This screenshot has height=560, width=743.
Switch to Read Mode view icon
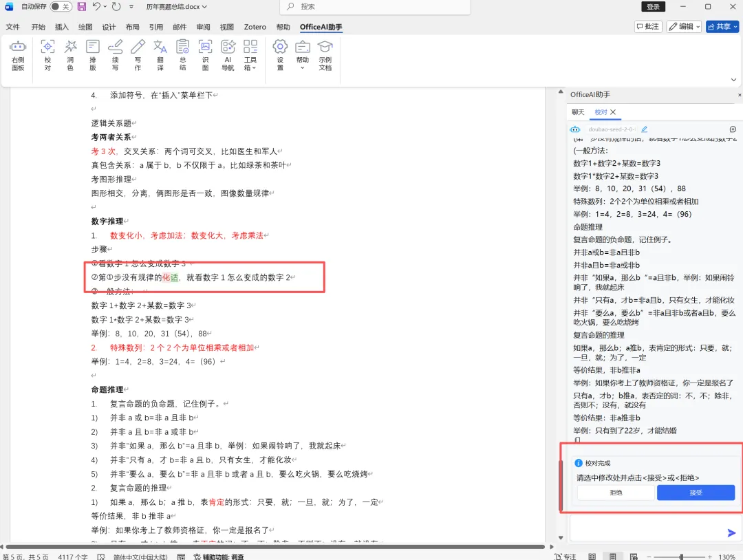(592, 557)
